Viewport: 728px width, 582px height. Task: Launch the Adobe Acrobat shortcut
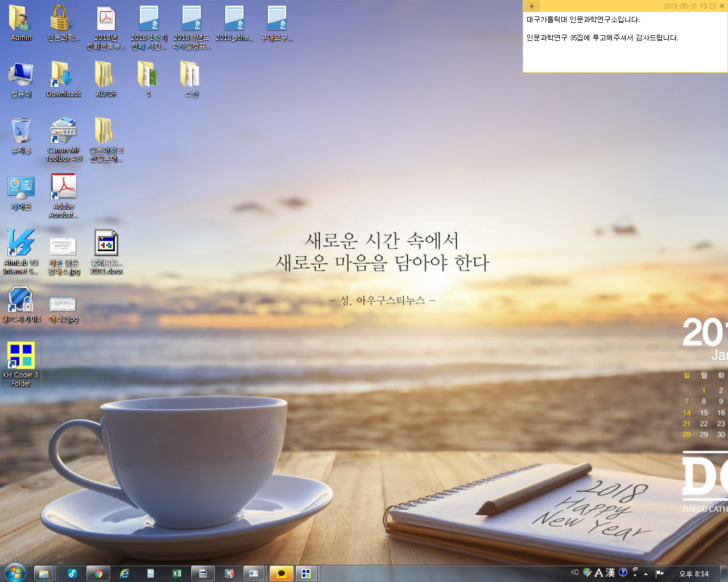pyautogui.click(x=63, y=196)
